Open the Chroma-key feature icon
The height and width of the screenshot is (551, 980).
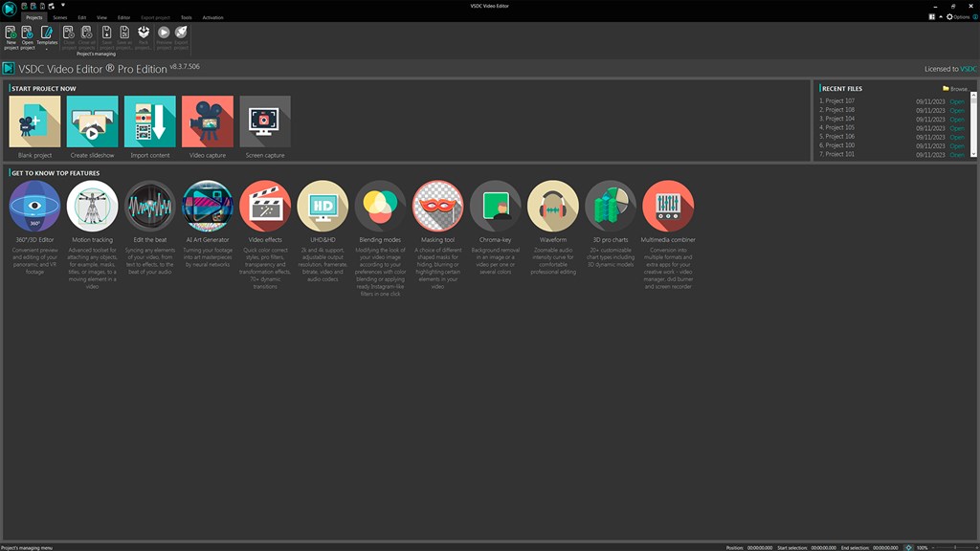[x=495, y=206]
